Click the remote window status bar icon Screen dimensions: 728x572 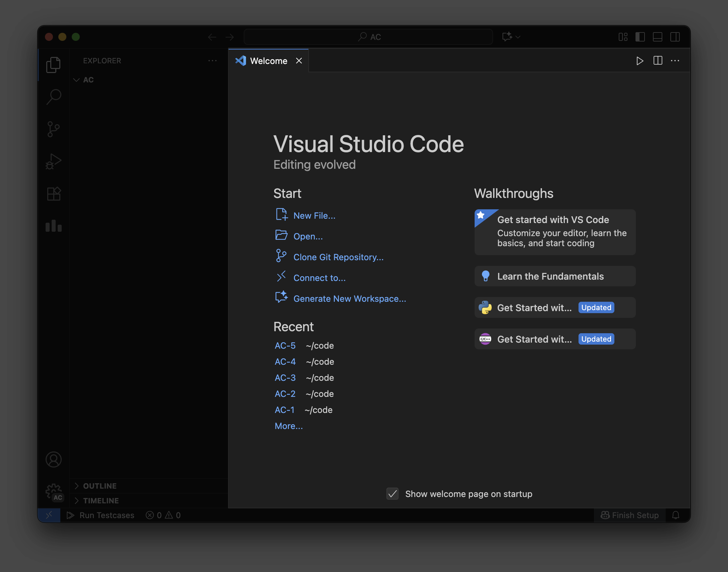(49, 515)
